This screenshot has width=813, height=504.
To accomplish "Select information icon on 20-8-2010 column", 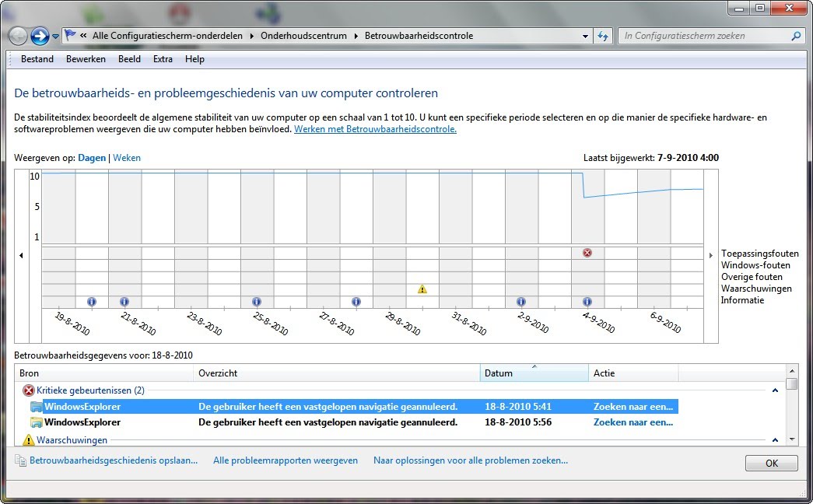I will 91,301.
